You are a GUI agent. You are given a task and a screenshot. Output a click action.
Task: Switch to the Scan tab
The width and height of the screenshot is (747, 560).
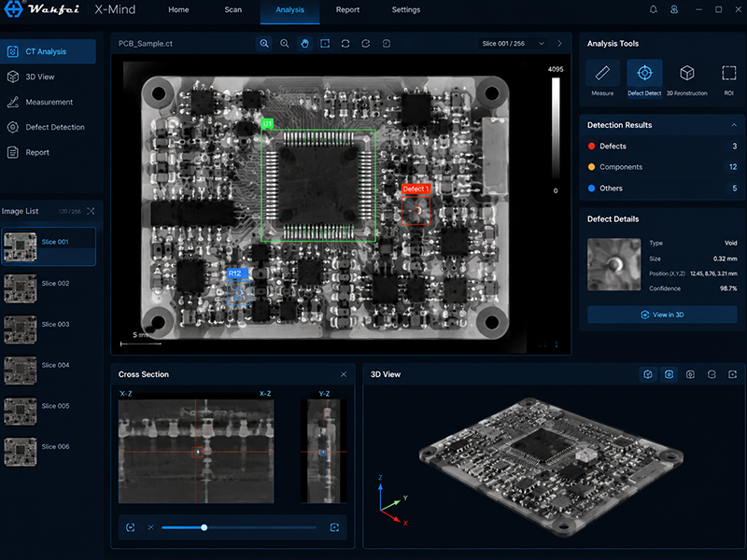pyautogui.click(x=233, y=10)
